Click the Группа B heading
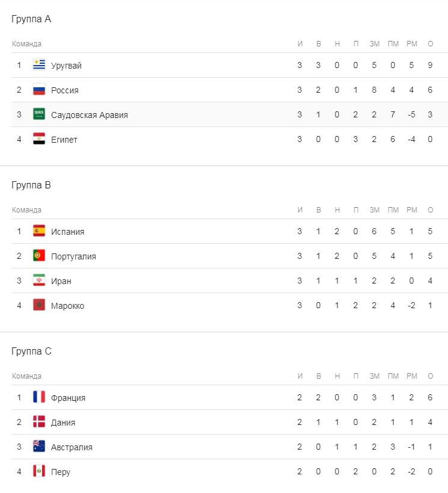 coord(31,185)
